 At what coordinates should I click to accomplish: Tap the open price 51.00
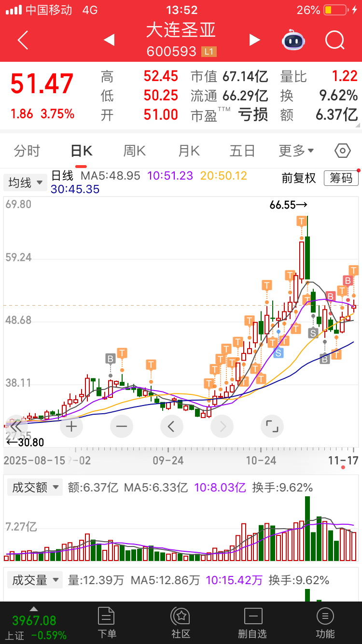(161, 115)
